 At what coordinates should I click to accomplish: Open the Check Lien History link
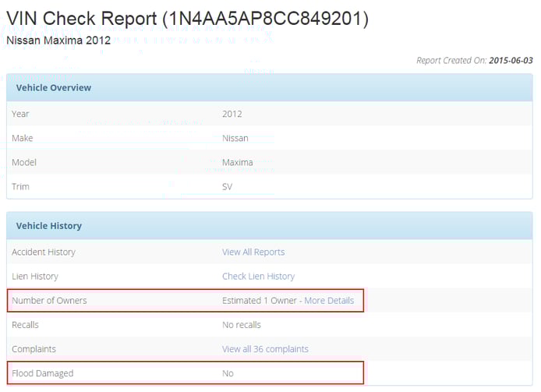[259, 277]
